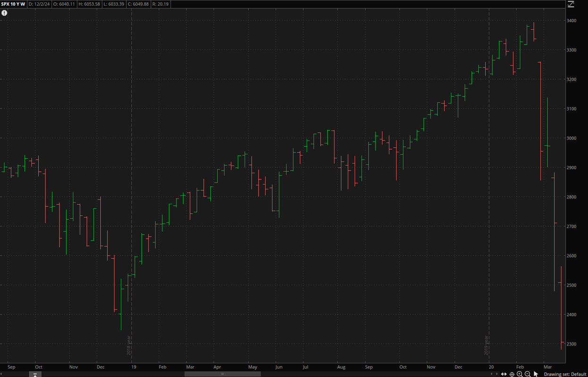This screenshot has height=377, width=588.
Task: Click the 2300 price axis label
Action: pos(571,344)
